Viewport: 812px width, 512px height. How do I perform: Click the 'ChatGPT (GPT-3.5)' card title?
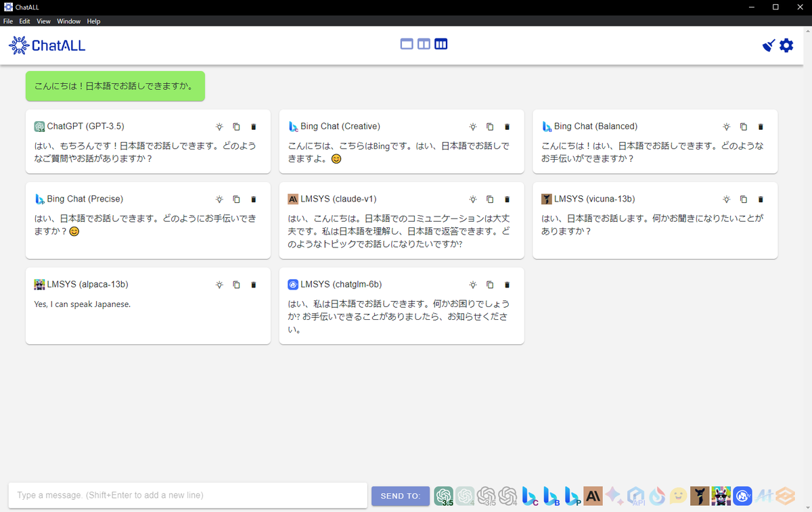[85, 126]
